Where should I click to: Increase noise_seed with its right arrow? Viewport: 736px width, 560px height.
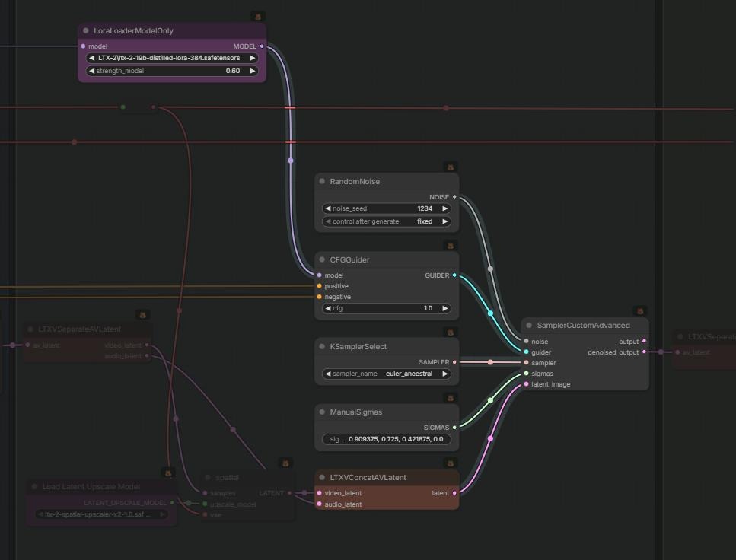(444, 208)
